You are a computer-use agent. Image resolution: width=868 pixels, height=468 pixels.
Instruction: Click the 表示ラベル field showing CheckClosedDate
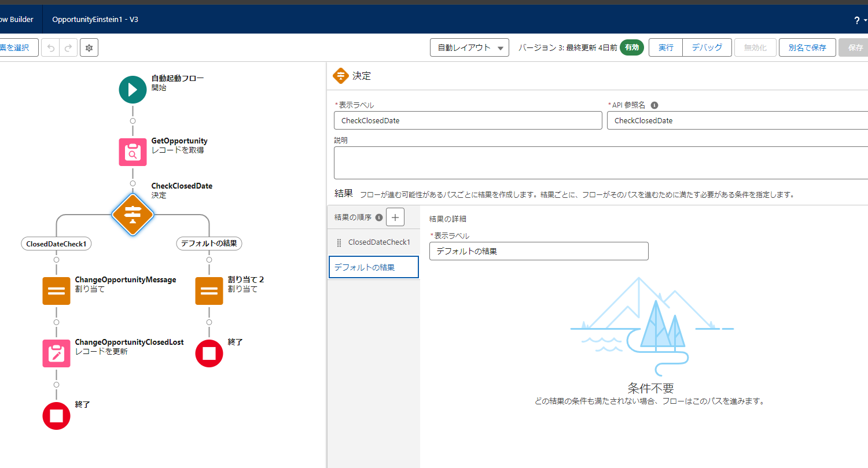coord(468,120)
